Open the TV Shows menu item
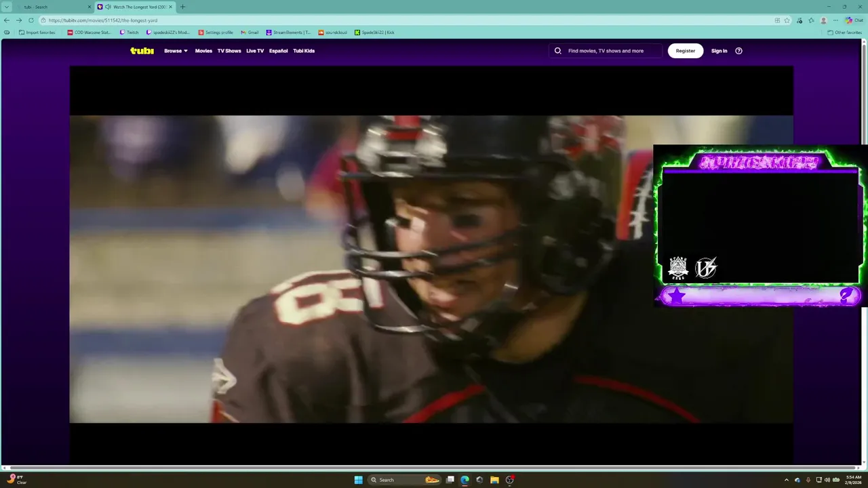The height and width of the screenshot is (488, 868). pyautogui.click(x=229, y=51)
